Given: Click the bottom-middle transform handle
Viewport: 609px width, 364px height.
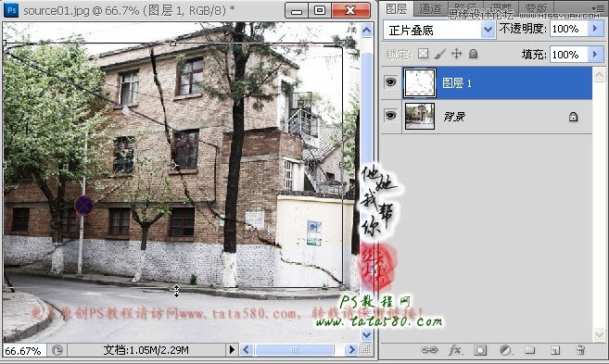Looking at the screenshot, I should 172,287.
